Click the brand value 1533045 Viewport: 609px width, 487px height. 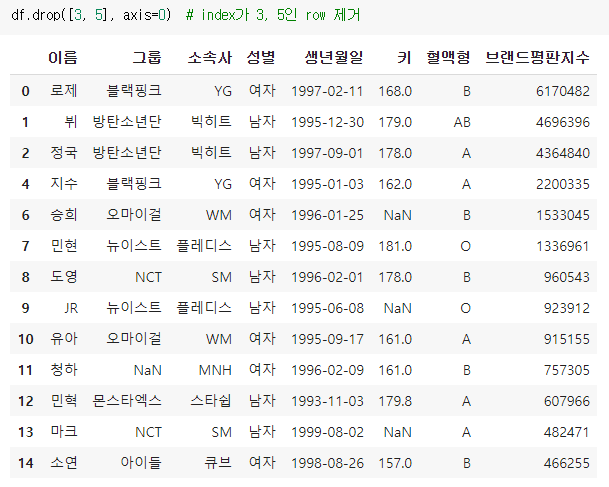coord(563,215)
